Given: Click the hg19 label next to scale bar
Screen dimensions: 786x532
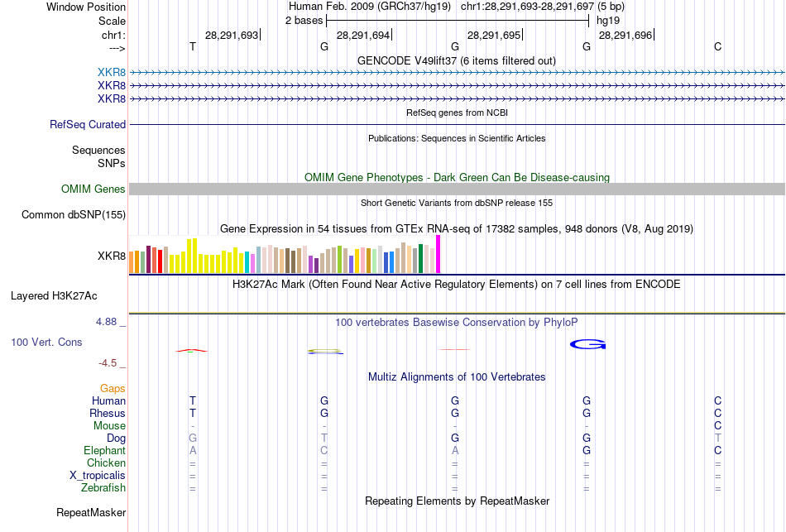Looking at the screenshot, I should click(x=608, y=21).
